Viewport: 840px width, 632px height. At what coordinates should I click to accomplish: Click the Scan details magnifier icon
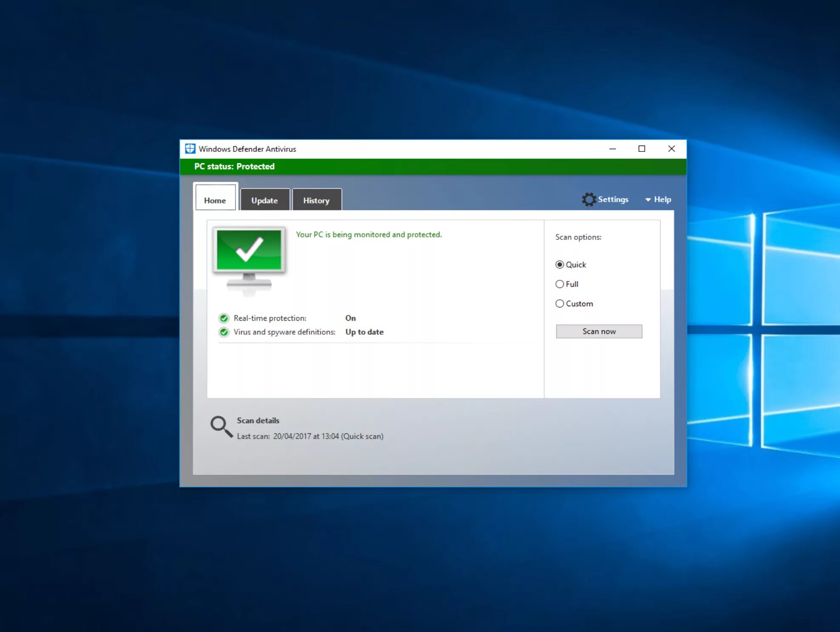(219, 426)
